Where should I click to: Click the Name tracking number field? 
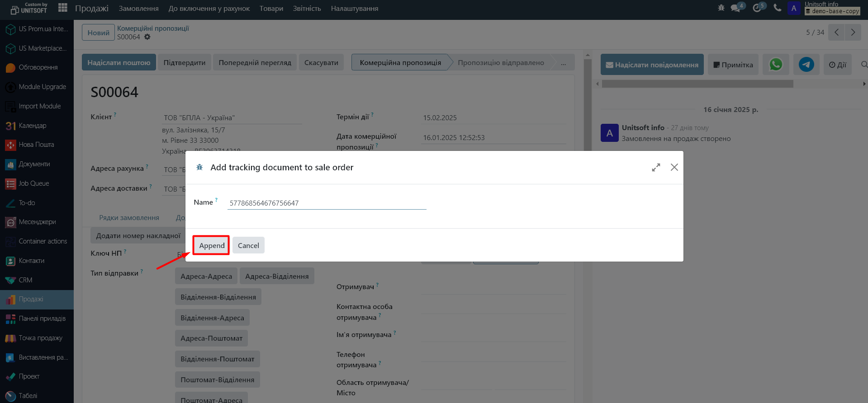click(x=327, y=203)
